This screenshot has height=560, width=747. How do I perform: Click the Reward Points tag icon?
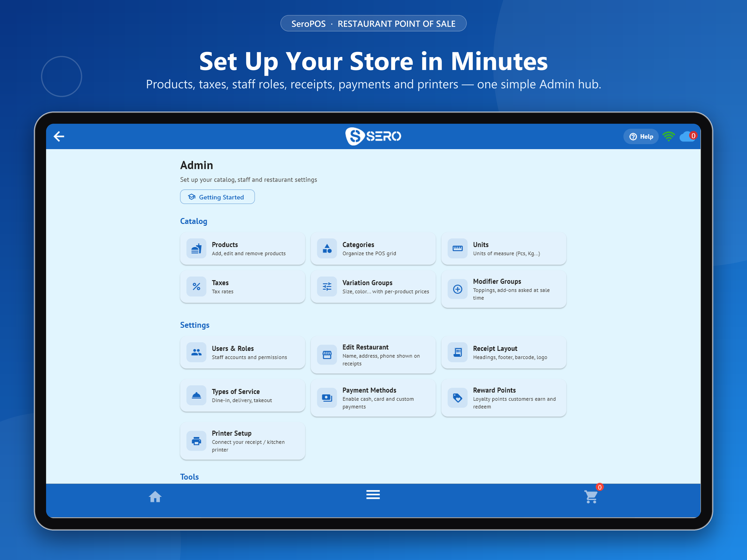click(458, 398)
